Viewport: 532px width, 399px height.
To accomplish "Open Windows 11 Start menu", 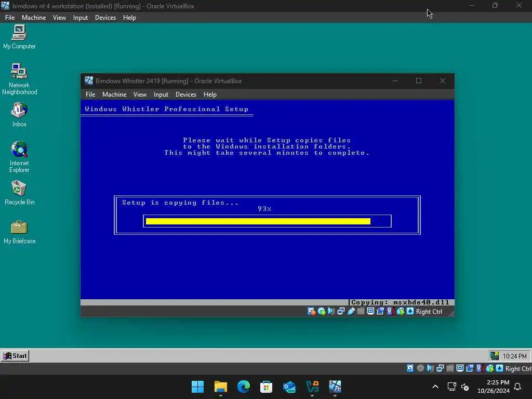I will (x=197, y=387).
